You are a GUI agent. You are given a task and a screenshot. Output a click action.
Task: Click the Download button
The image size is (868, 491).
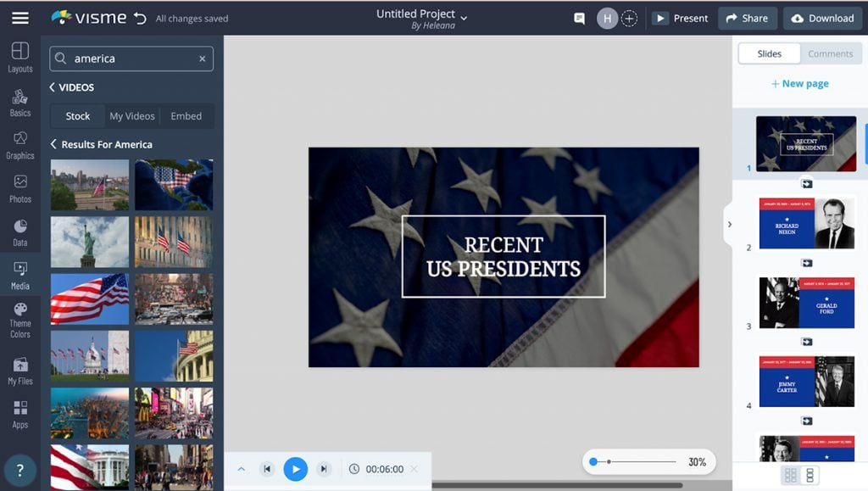pyautogui.click(x=821, y=18)
